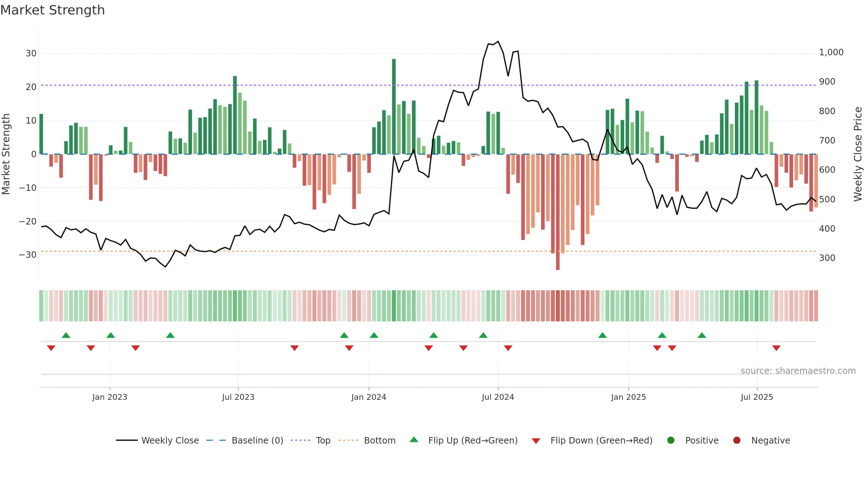Viewport: 868px width, 488px height.
Task: Click the flip-down marker just after Jul 2024
Action: tap(508, 348)
